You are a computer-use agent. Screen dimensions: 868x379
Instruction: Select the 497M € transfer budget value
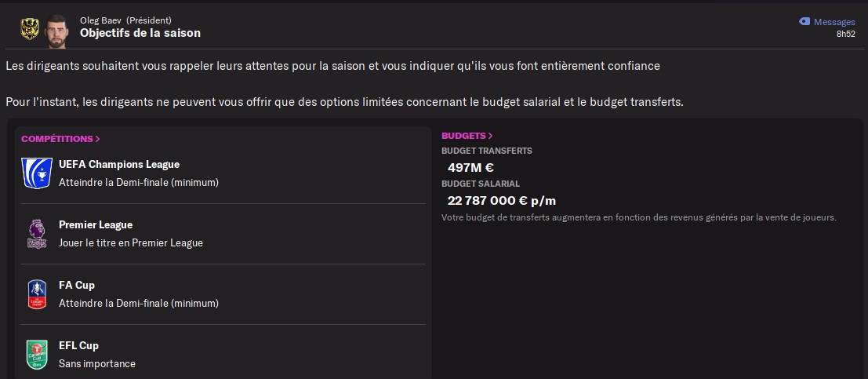470,167
